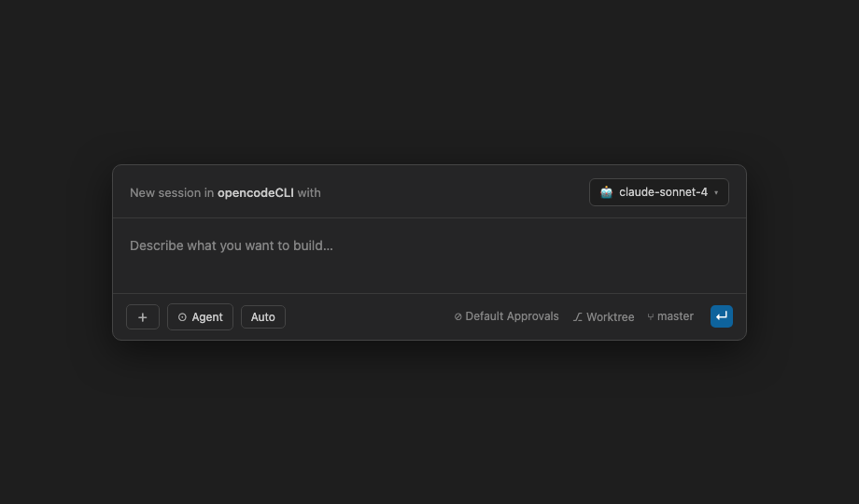859x504 pixels.
Task: Choose the master branch selector
Action: pos(670,316)
